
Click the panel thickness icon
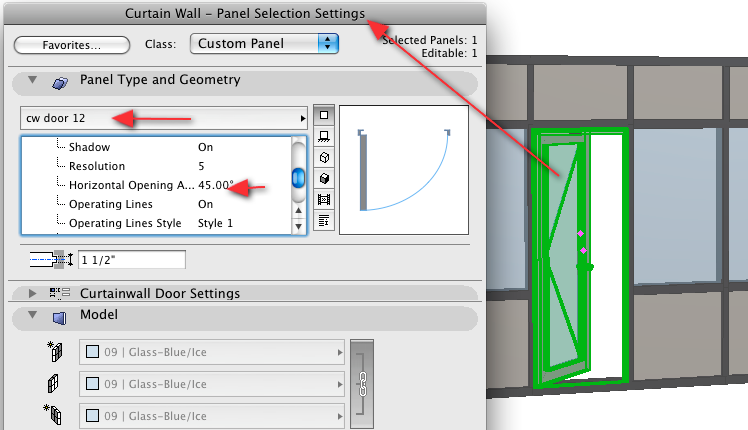pyautogui.click(x=51, y=260)
